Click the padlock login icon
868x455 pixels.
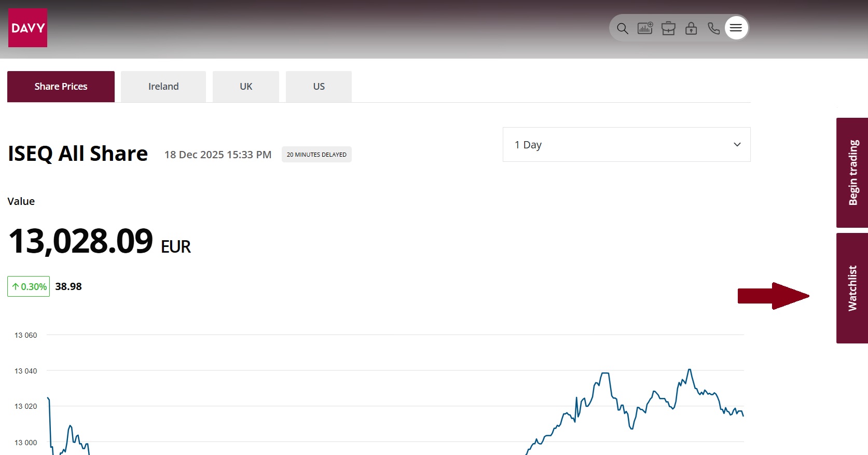(691, 28)
